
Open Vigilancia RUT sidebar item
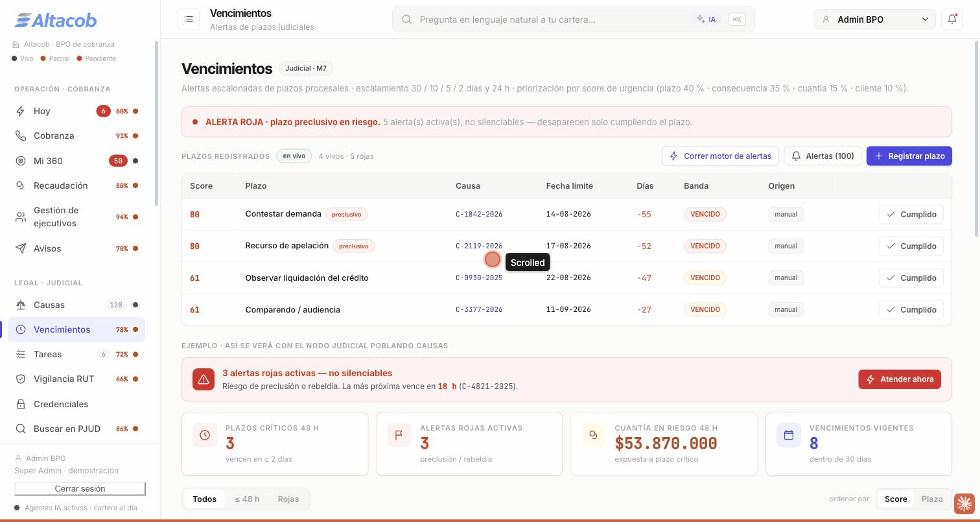(x=76, y=379)
